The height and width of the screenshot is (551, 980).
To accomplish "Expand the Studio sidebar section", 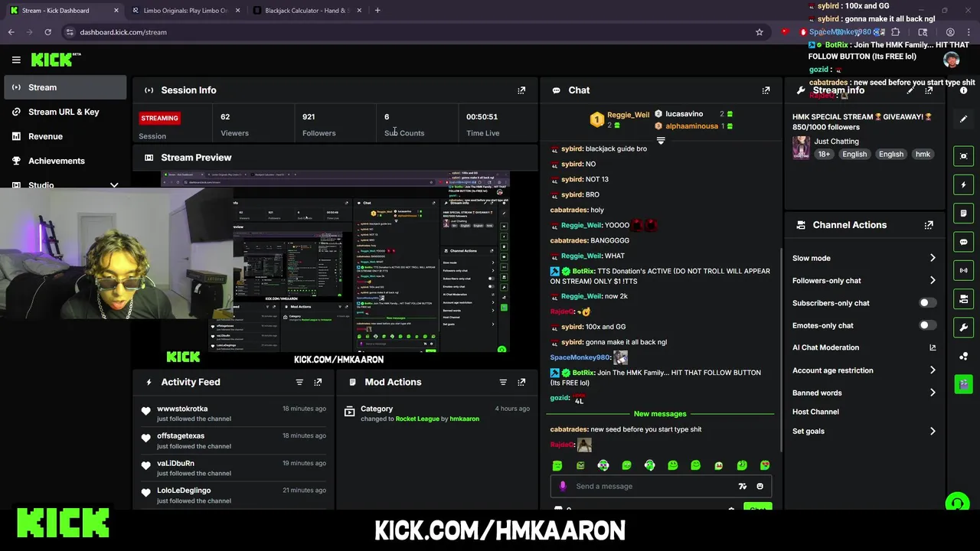I will point(114,185).
